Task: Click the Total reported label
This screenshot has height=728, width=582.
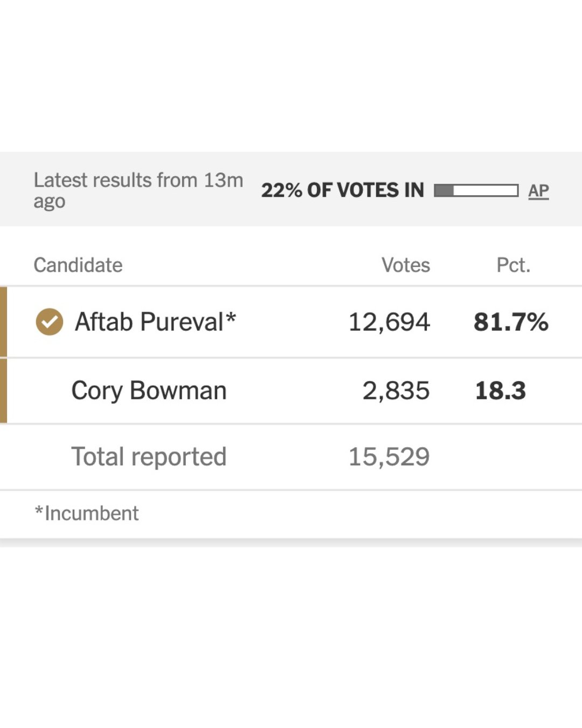Action: tap(149, 457)
